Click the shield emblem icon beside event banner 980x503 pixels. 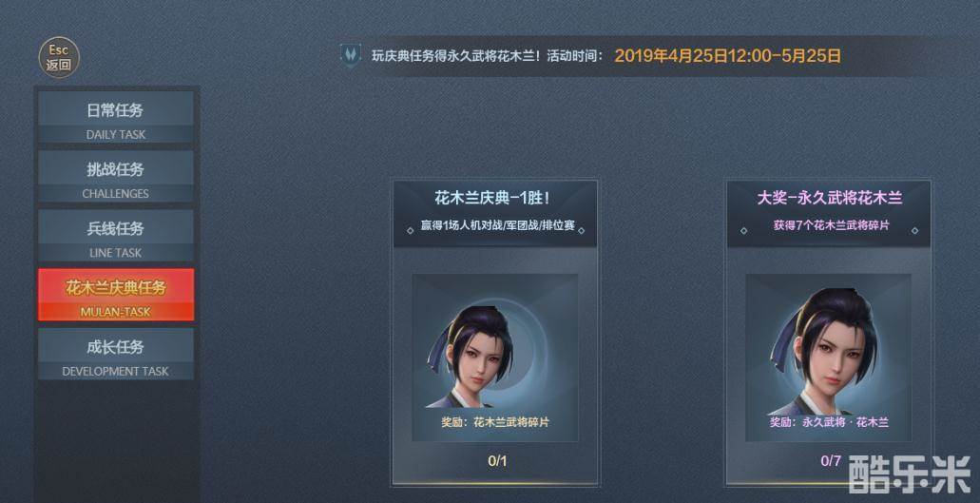350,55
